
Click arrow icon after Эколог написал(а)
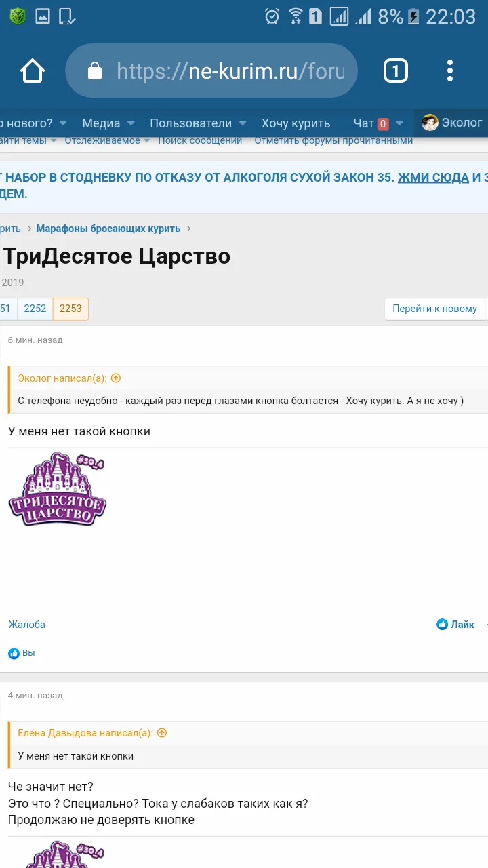pyautogui.click(x=116, y=378)
